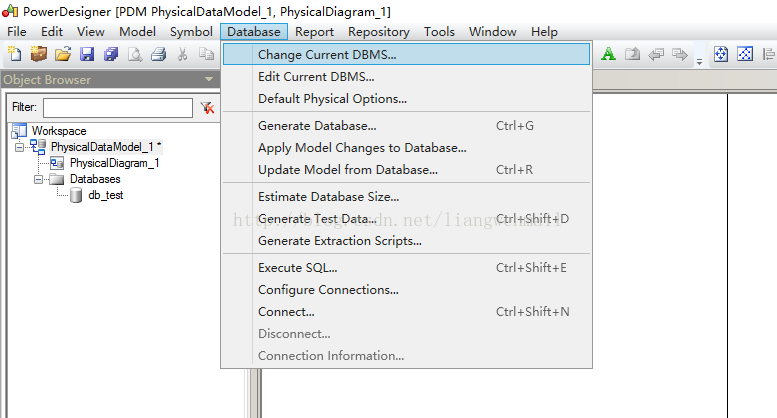Click the db_test cylinder database icon
777x418 pixels.
point(76,196)
